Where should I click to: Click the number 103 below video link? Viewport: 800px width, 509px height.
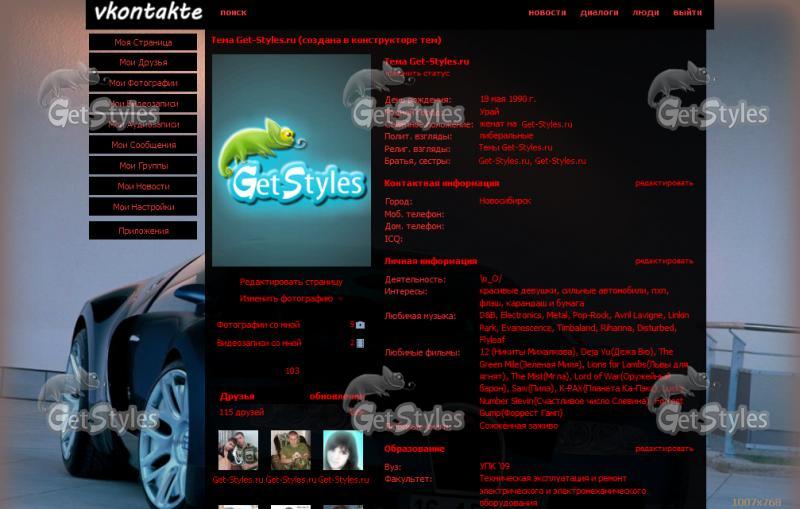pyautogui.click(x=292, y=371)
